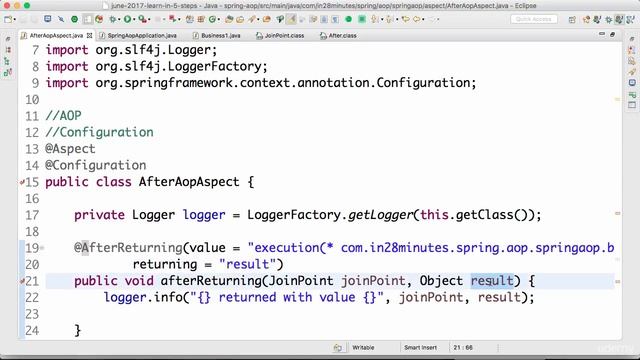The width and height of the screenshot is (640, 360).
Task: Maximize the editor area
Action: [x=612, y=35]
